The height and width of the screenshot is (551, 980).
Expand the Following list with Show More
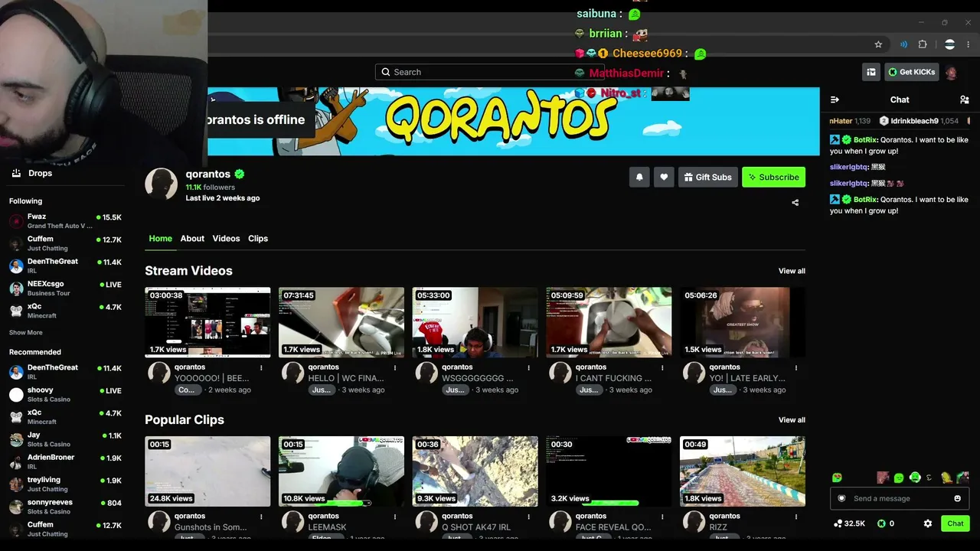(26, 333)
